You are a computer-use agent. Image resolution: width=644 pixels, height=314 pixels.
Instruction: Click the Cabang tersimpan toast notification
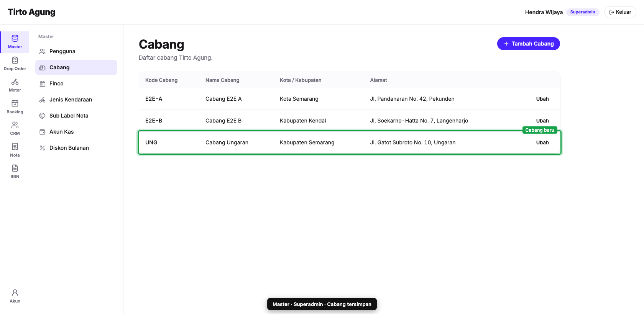tap(322, 304)
